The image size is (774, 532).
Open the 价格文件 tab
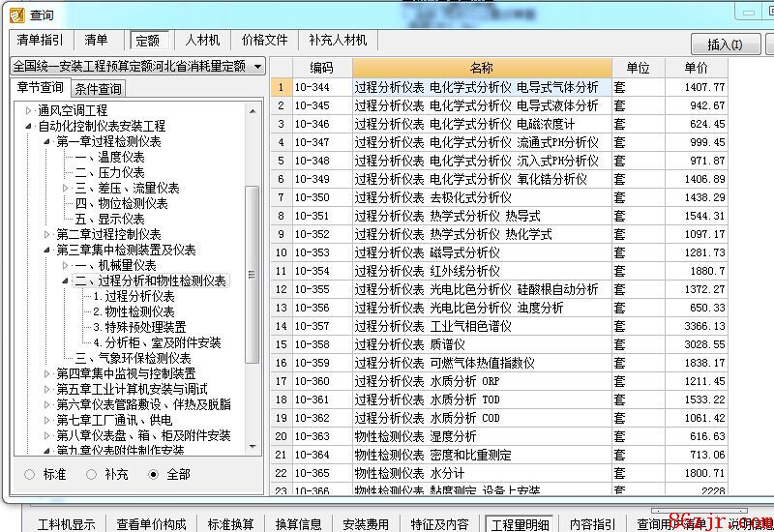[264, 41]
